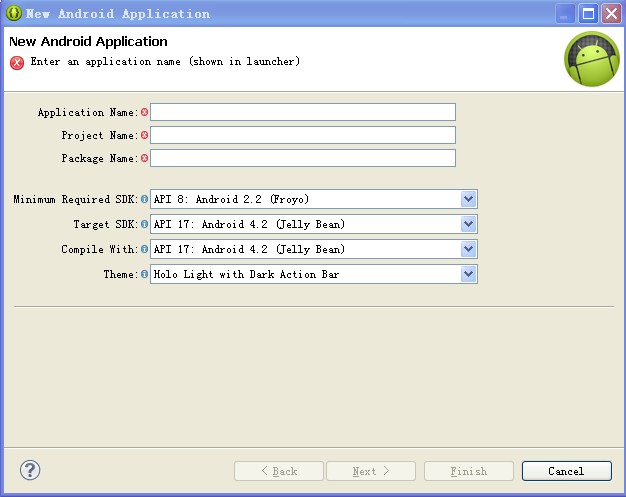The image size is (626, 497).
Task: Click the Android robot logo
Action: pyautogui.click(x=592, y=59)
